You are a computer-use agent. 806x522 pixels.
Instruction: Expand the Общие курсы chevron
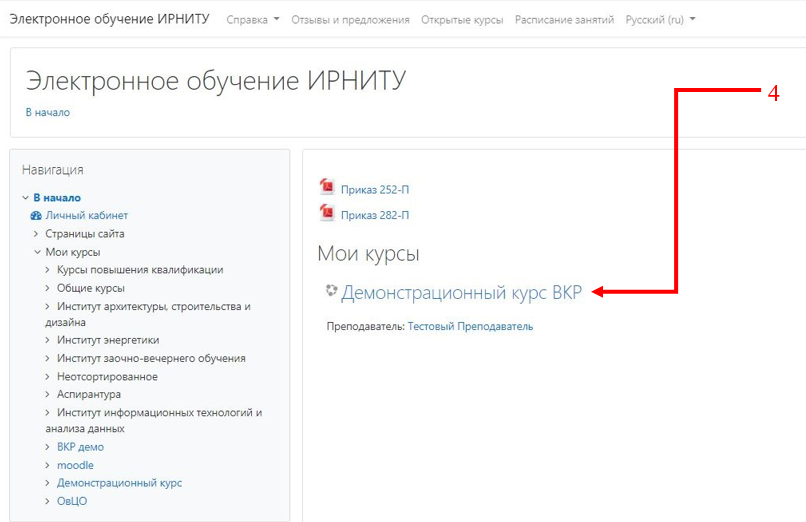pyautogui.click(x=47, y=288)
